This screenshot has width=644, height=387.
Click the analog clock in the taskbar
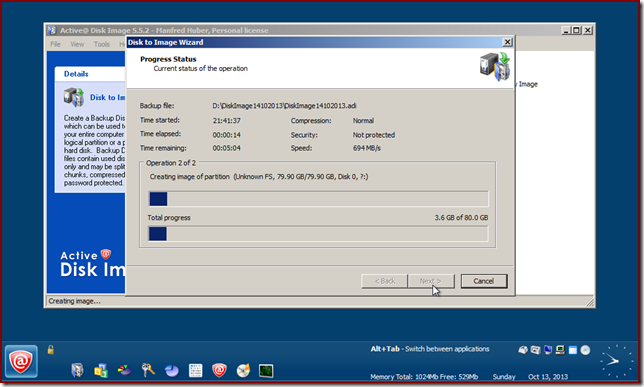click(x=617, y=361)
